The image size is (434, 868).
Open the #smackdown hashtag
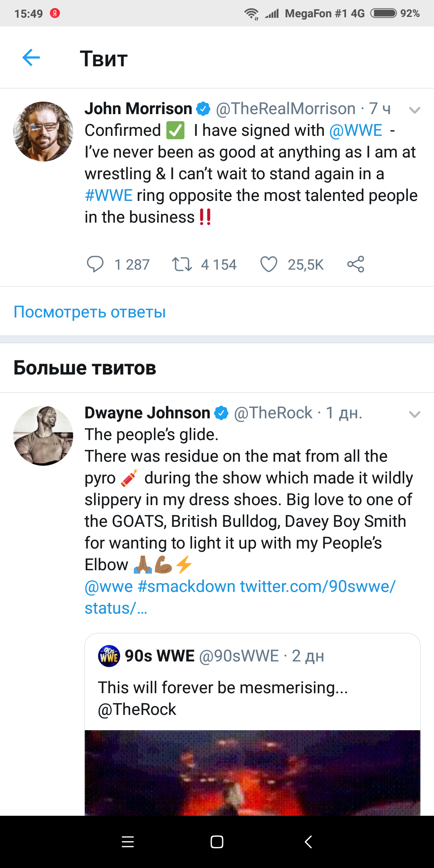pos(186,587)
